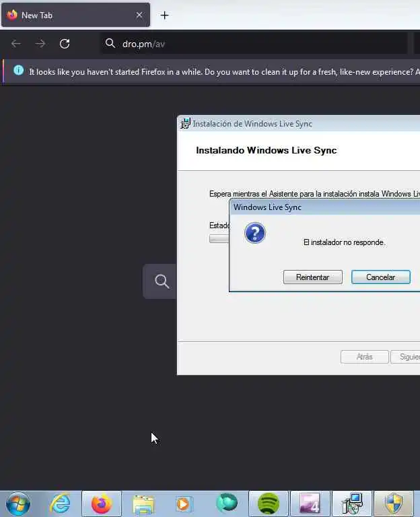The width and height of the screenshot is (420, 517).
Task: Open the Windows Start menu orb
Action: (18, 504)
